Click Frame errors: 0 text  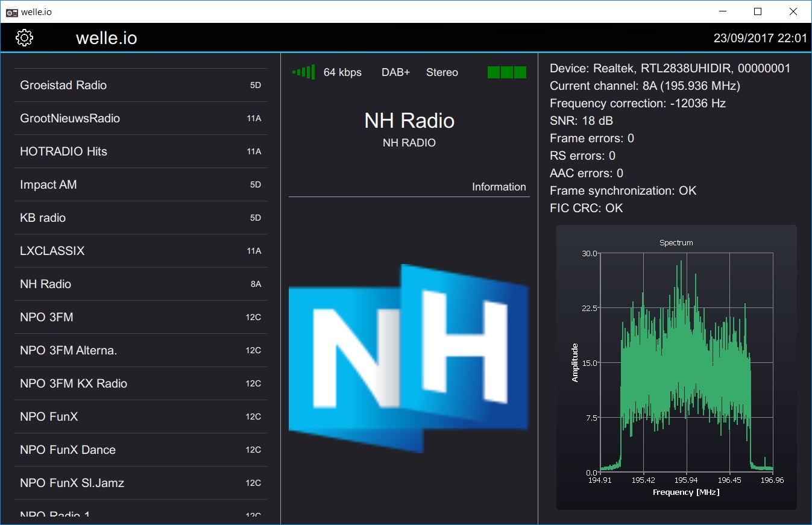pos(592,138)
